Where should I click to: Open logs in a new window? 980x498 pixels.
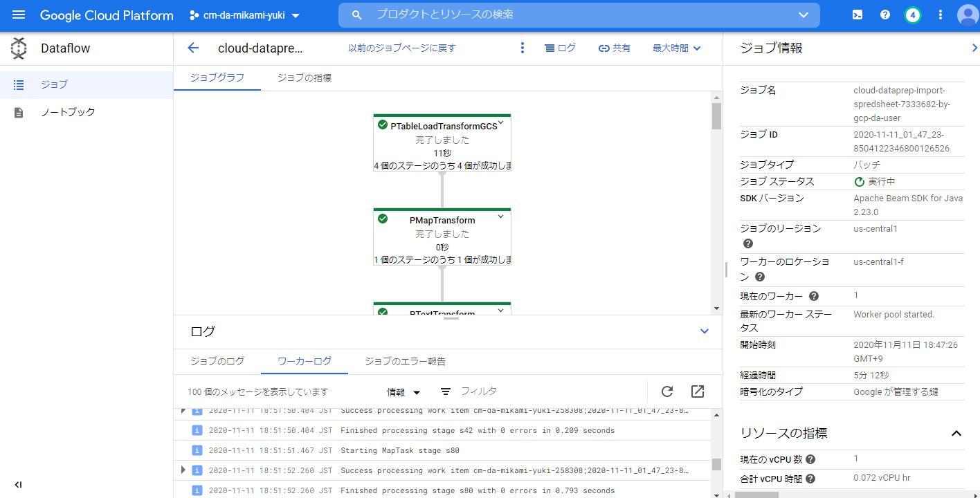pyautogui.click(x=697, y=391)
